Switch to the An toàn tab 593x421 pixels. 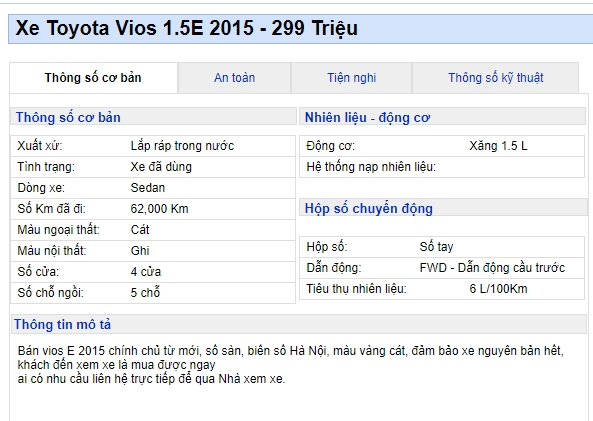(x=234, y=78)
